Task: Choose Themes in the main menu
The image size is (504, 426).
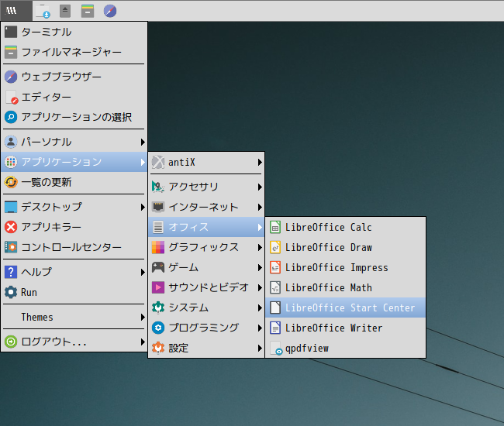Action: coord(74,317)
